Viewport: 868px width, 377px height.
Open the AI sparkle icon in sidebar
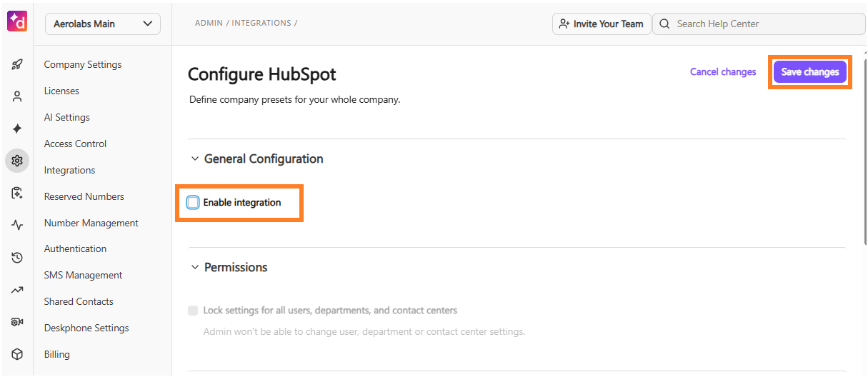point(17,129)
